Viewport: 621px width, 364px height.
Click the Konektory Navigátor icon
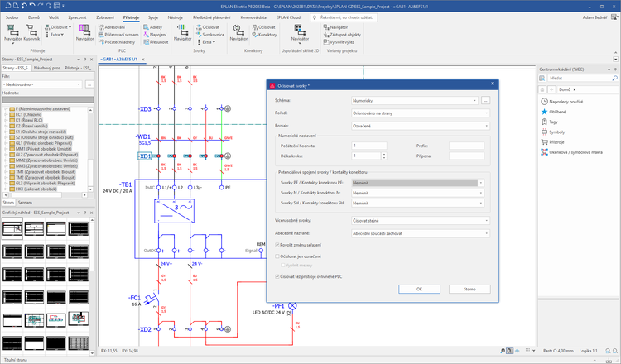[238, 31]
